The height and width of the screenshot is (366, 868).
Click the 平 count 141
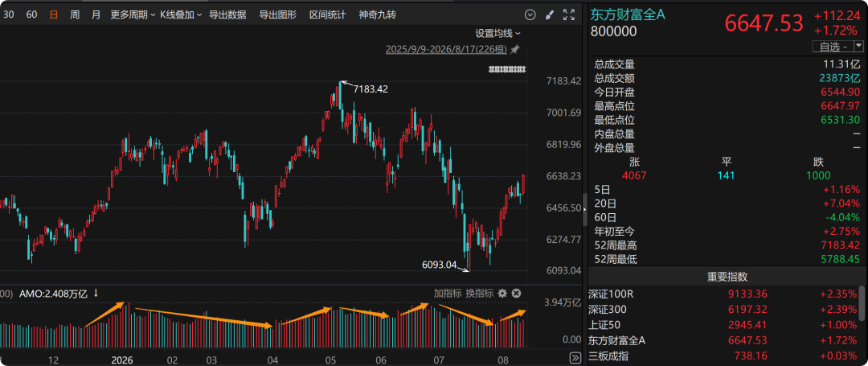coord(726,176)
